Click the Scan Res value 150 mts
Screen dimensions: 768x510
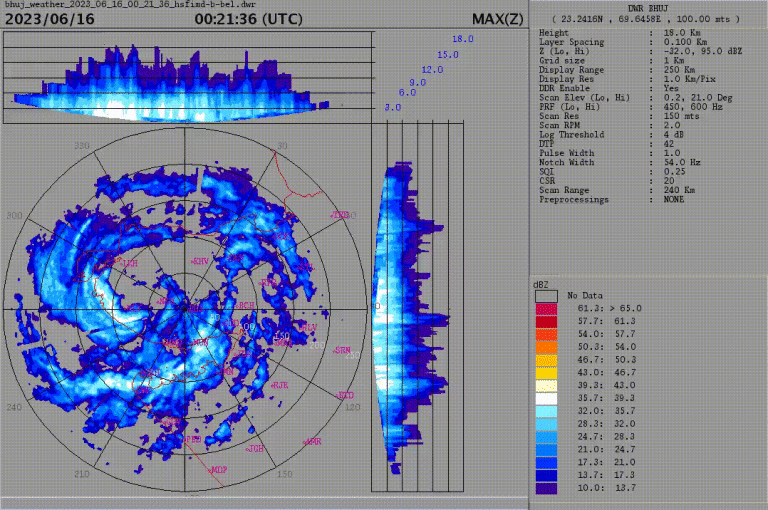coord(681,116)
